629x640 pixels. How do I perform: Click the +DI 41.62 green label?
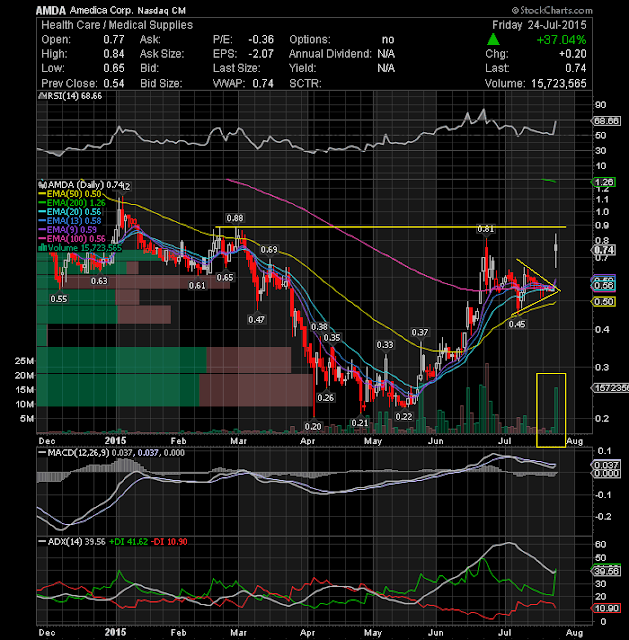[x=129, y=542]
